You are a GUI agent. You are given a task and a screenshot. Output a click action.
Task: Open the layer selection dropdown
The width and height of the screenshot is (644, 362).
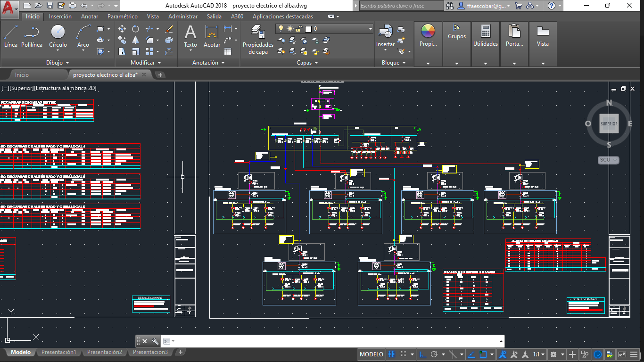[371, 29]
